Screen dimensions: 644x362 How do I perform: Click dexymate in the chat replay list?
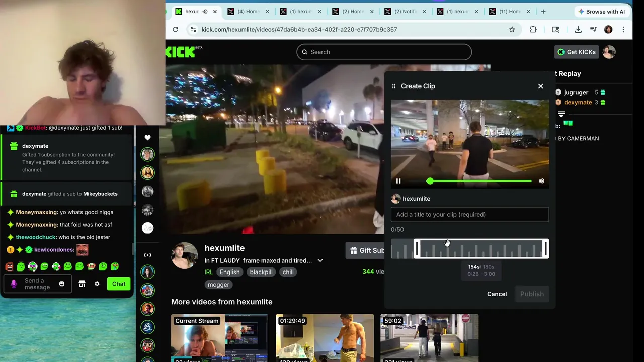tap(578, 102)
